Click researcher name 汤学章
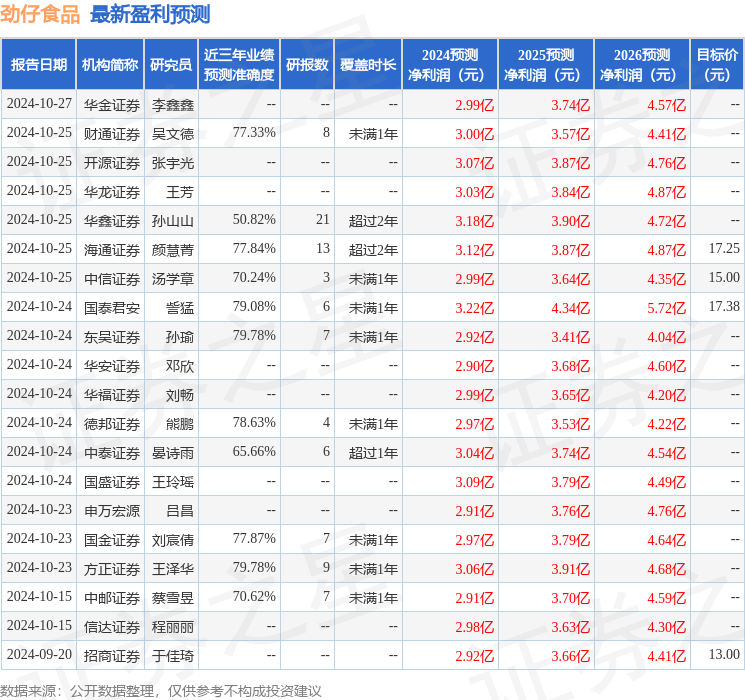 (173, 279)
